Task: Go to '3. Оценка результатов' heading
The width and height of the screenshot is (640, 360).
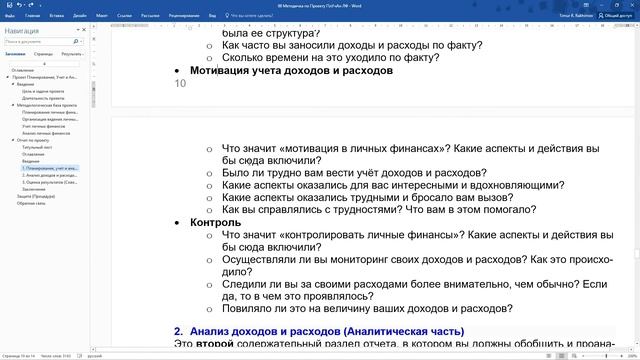Action: [x=50, y=182]
